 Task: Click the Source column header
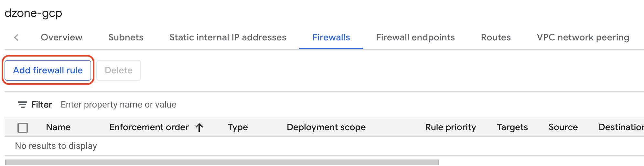tap(563, 127)
